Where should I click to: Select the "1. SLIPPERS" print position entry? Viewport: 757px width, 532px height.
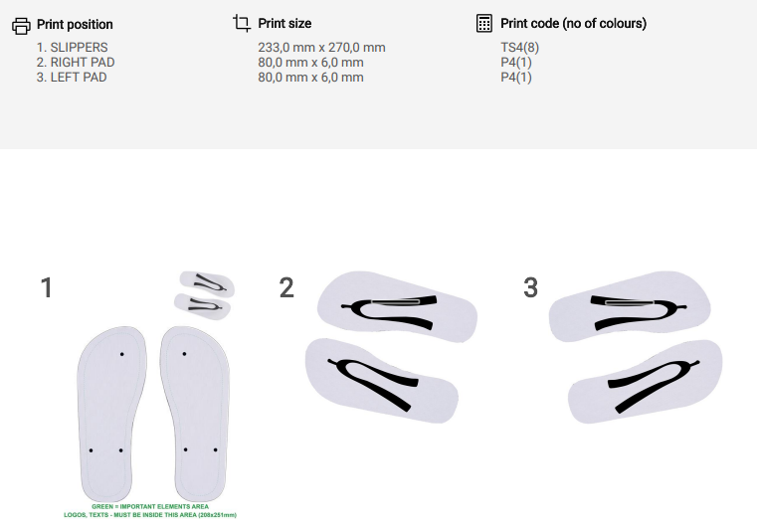pyautogui.click(x=72, y=47)
